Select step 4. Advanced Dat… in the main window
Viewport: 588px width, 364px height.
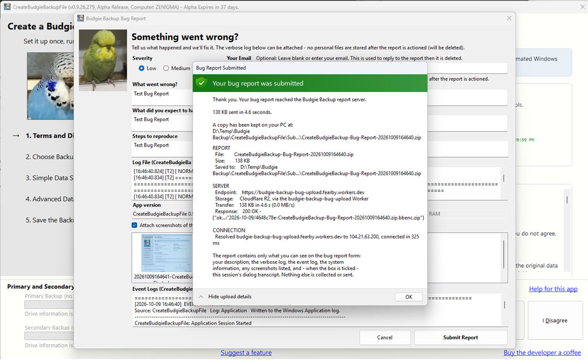(x=49, y=199)
